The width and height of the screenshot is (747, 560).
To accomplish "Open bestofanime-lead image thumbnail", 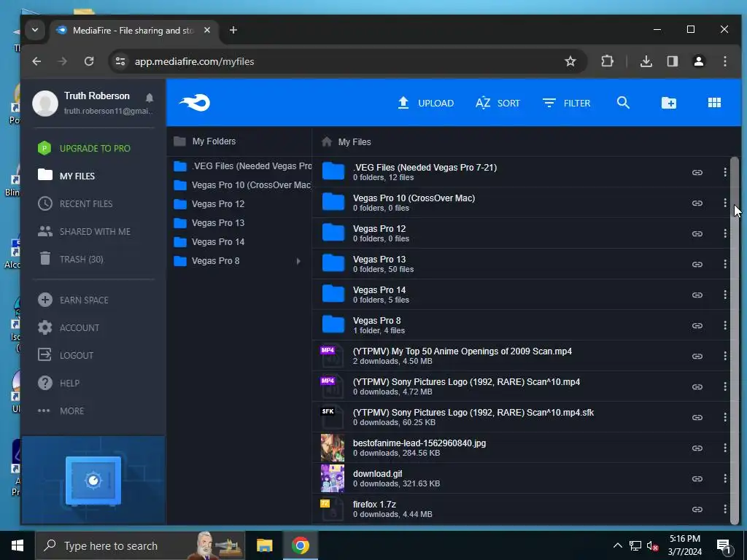I will [333, 448].
